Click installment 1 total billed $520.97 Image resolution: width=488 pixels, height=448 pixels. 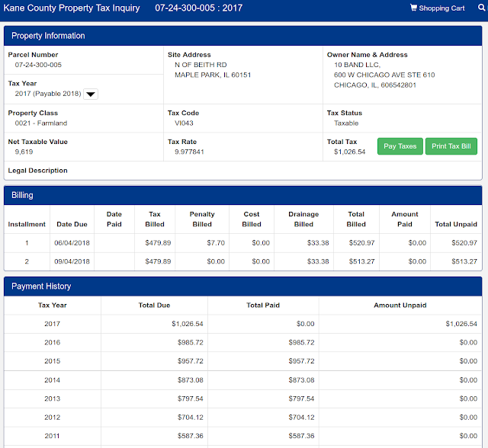[x=361, y=243]
